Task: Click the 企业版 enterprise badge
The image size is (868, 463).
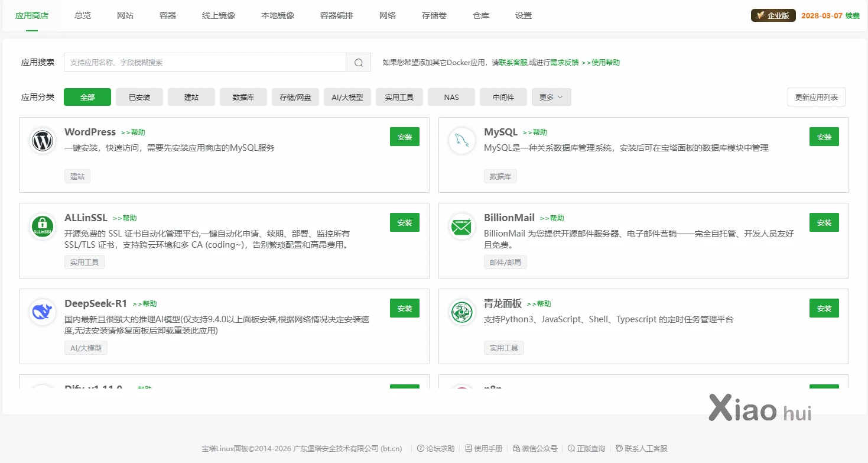Action: [x=773, y=16]
